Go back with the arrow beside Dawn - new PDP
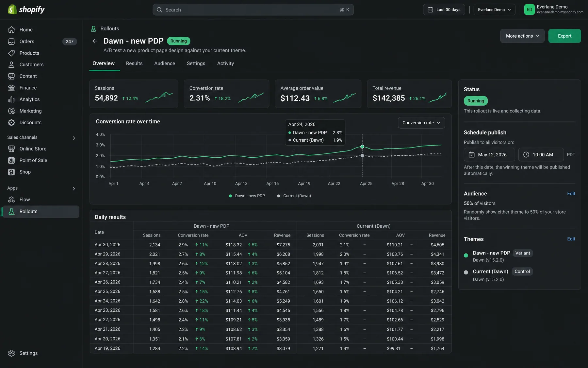This screenshot has width=588, height=368. point(95,41)
